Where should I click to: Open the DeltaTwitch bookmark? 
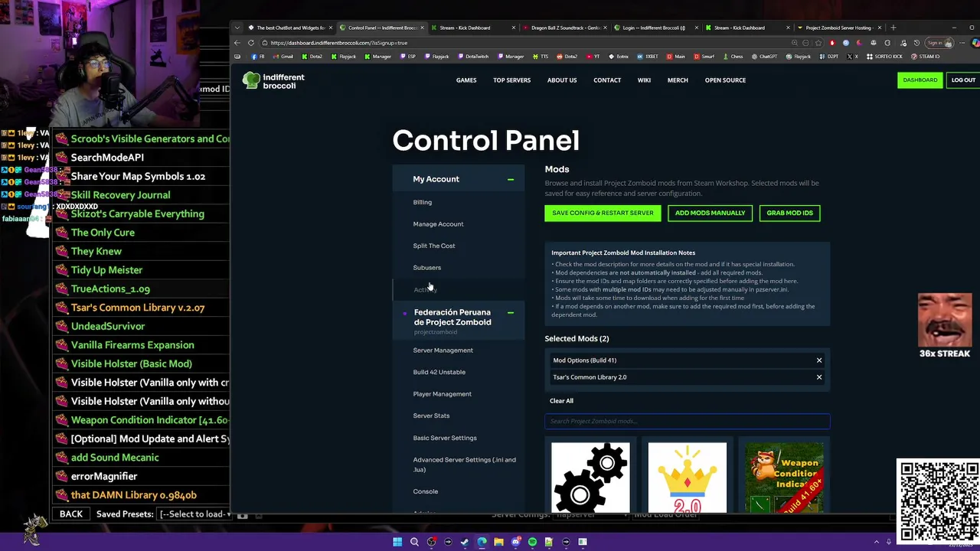[x=472, y=57]
